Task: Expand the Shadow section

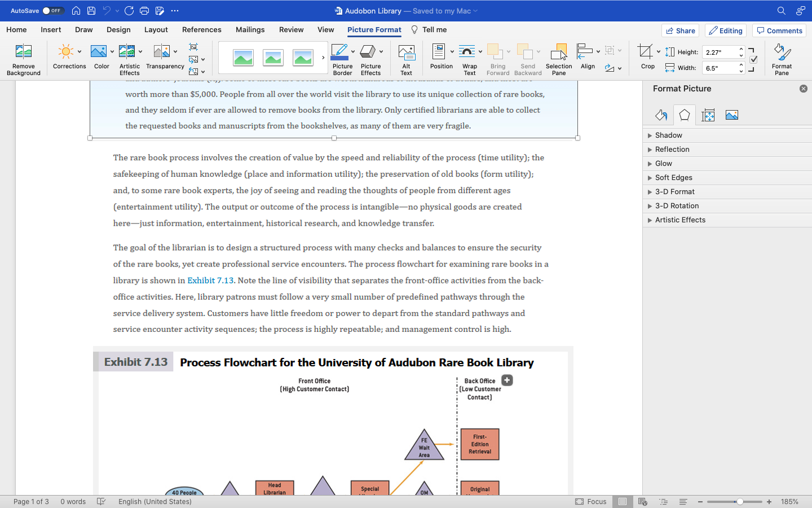Action: [x=668, y=135]
